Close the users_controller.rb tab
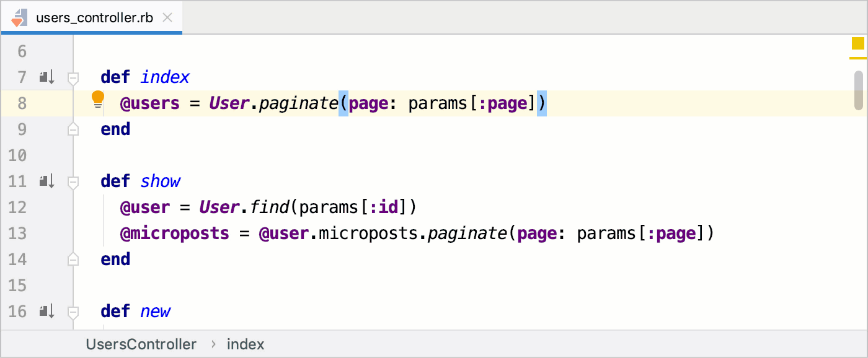Screen dimensions: 868x358 [167, 17]
